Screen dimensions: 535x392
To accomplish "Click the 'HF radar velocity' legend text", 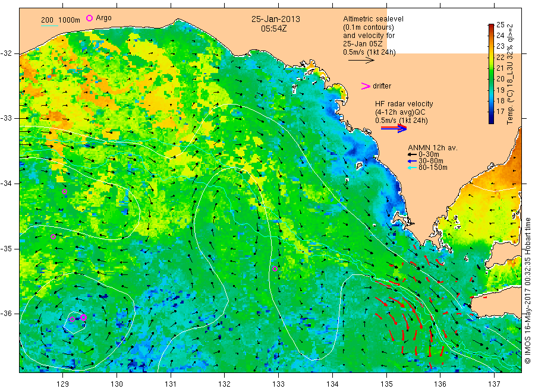I will click(404, 104).
